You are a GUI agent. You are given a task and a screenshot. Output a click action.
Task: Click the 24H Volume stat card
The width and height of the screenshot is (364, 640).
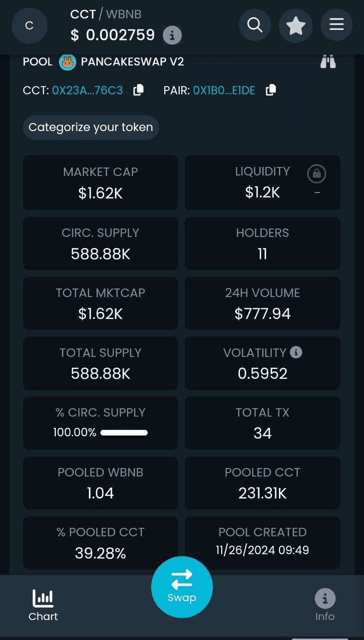click(263, 303)
